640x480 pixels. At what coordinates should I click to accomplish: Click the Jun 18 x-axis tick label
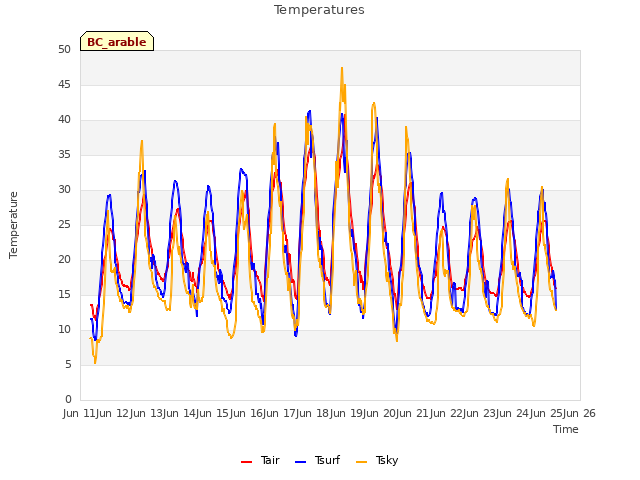click(311, 413)
